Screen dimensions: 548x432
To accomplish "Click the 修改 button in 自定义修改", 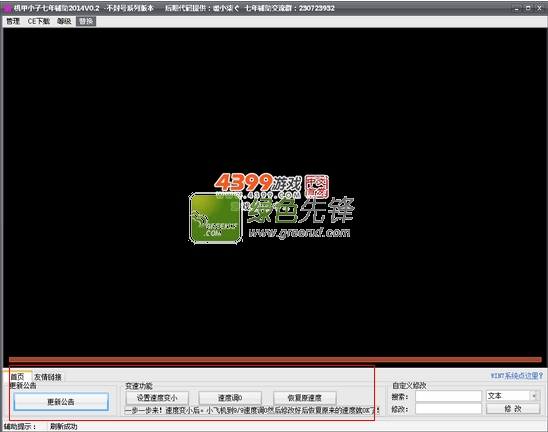I will [513, 409].
